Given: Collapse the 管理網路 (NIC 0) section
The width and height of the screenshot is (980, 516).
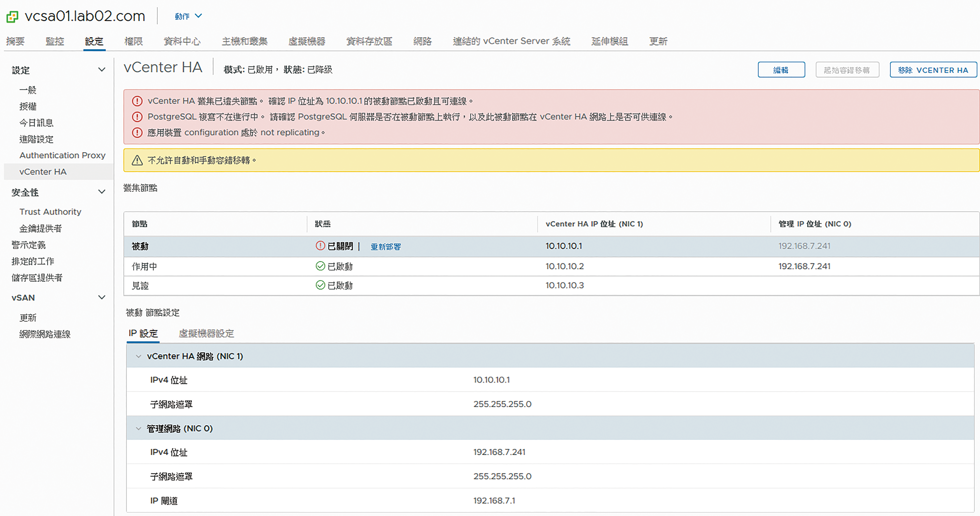Looking at the screenshot, I should (x=138, y=429).
